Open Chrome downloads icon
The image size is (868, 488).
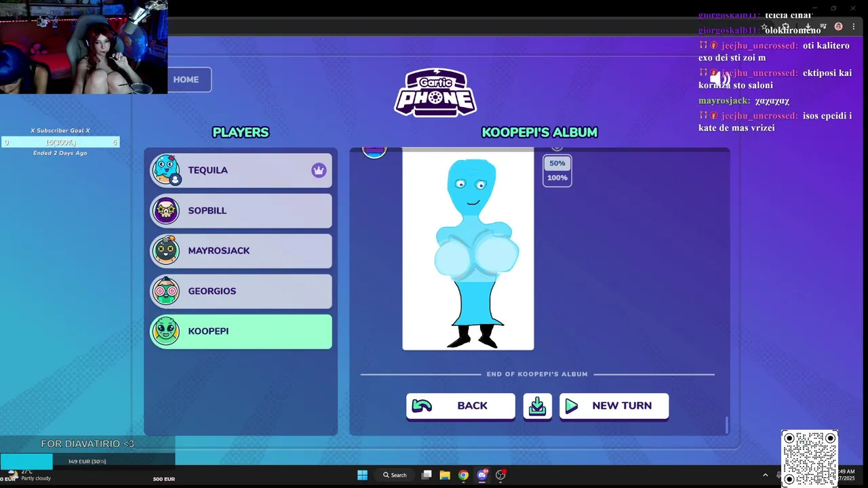(x=808, y=27)
